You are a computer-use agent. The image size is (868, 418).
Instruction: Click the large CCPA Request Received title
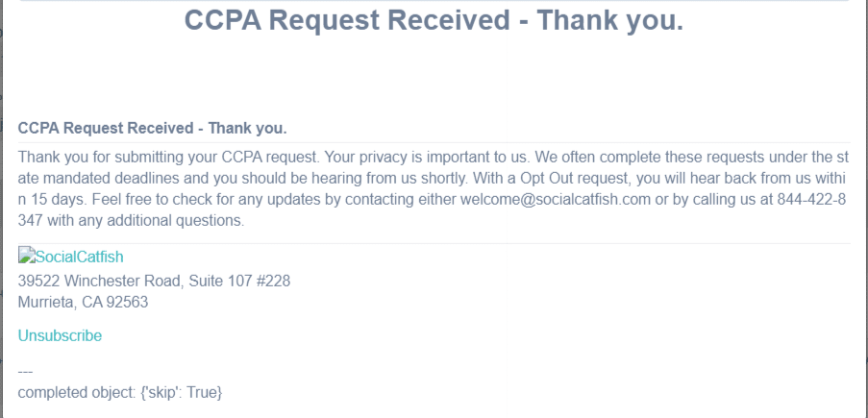pos(434,20)
